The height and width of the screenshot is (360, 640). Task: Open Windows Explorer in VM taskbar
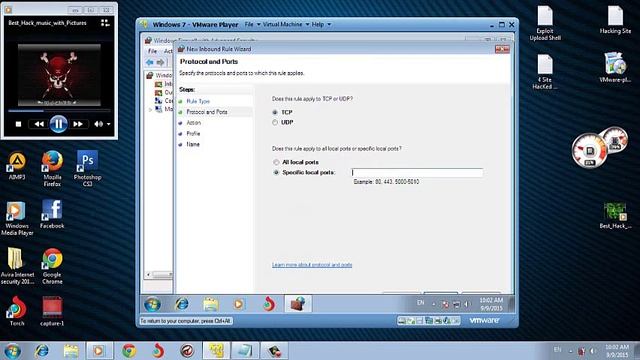pyautogui.click(x=211, y=304)
